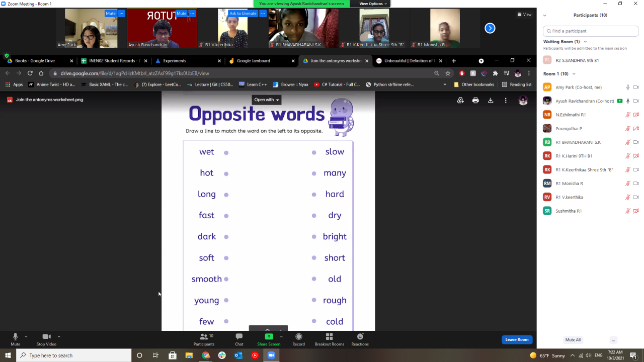The height and width of the screenshot is (362, 644).
Task: Mute Ayush Ravichandran's microphone in participants list
Action: click(628, 101)
